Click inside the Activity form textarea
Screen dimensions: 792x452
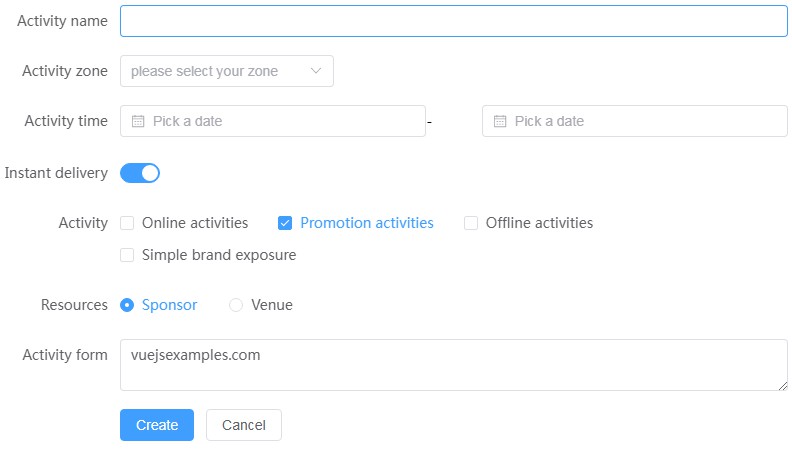(x=453, y=370)
